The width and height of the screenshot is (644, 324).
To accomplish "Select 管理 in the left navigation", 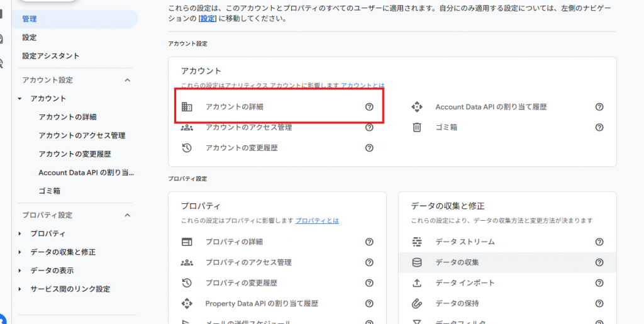I will tap(30, 19).
